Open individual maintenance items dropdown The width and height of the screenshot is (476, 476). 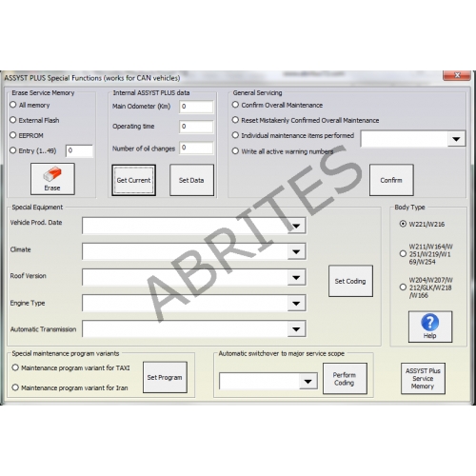pos(456,139)
